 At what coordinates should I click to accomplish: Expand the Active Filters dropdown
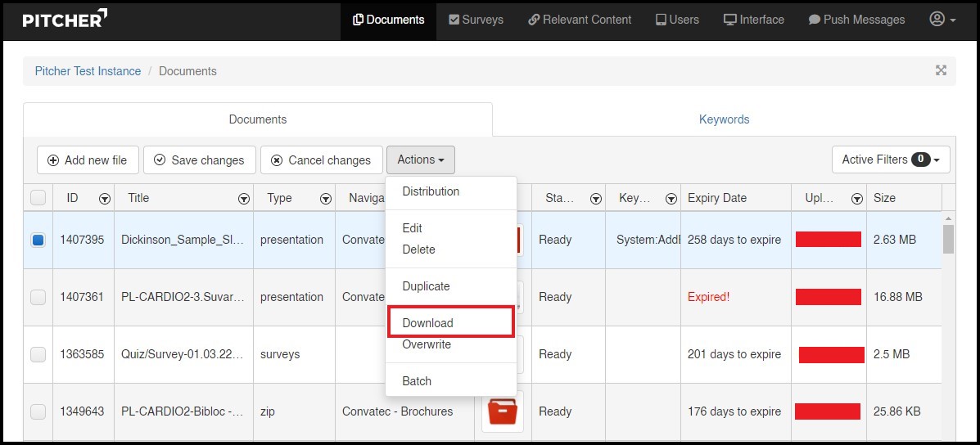tap(890, 160)
